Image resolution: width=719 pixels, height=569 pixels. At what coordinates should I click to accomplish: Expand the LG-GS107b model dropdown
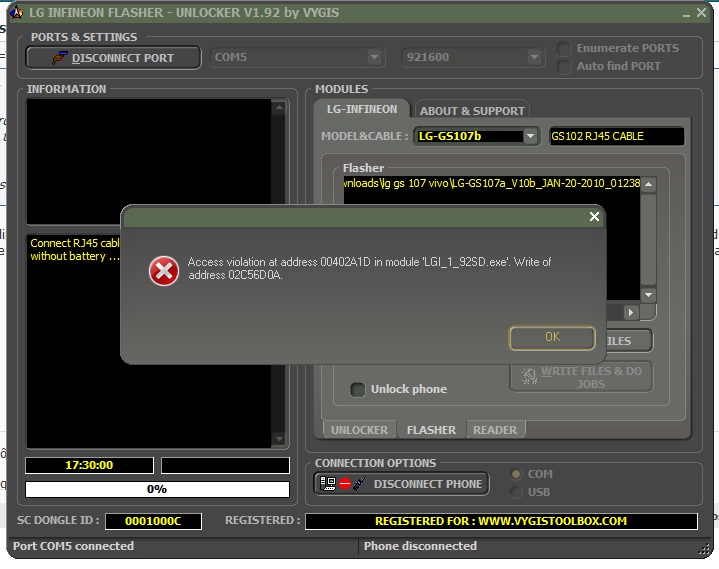pos(531,136)
